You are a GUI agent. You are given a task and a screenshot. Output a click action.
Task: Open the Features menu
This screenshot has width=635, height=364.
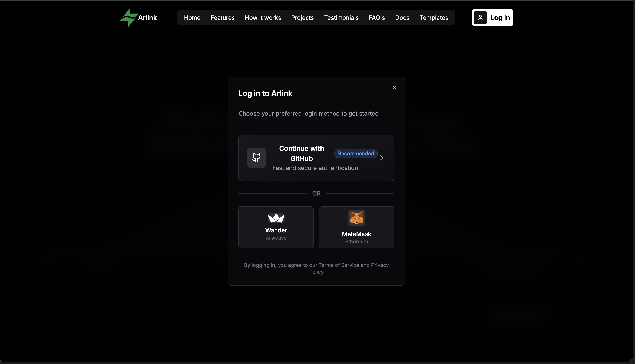click(222, 17)
